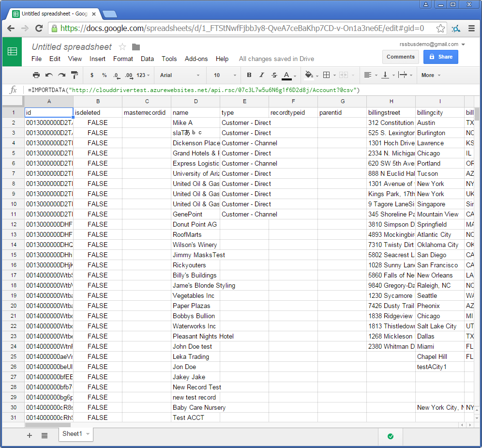Open the font size 10 dropdown
Image resolution: width=482 pixels, height=448 pixels.
tap(225, 75)
